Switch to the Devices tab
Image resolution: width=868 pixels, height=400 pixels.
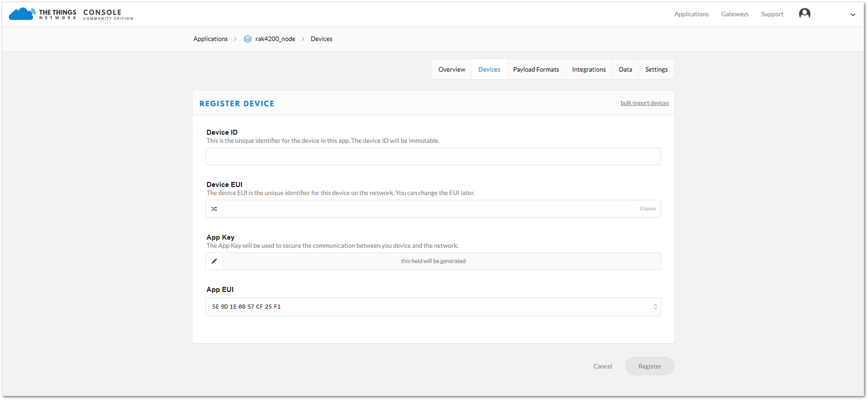(x=489, y=69)
